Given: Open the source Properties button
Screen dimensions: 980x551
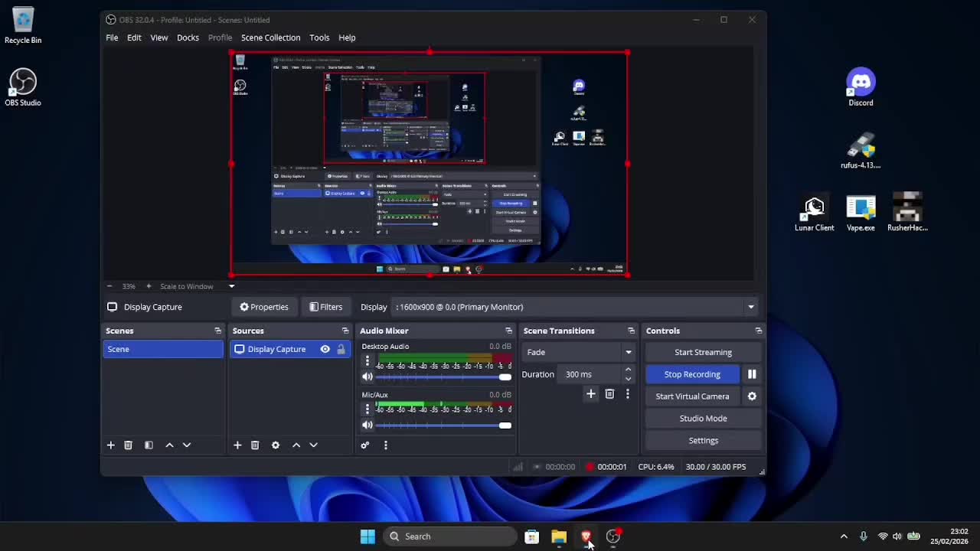Looking at the screenshot, I should click(x=264, y=307).
